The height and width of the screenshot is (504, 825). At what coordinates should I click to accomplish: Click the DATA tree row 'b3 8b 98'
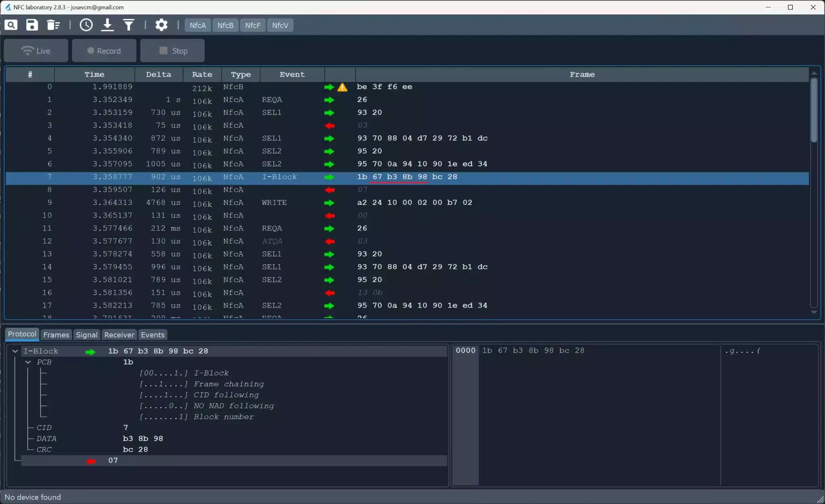point(234,438)
